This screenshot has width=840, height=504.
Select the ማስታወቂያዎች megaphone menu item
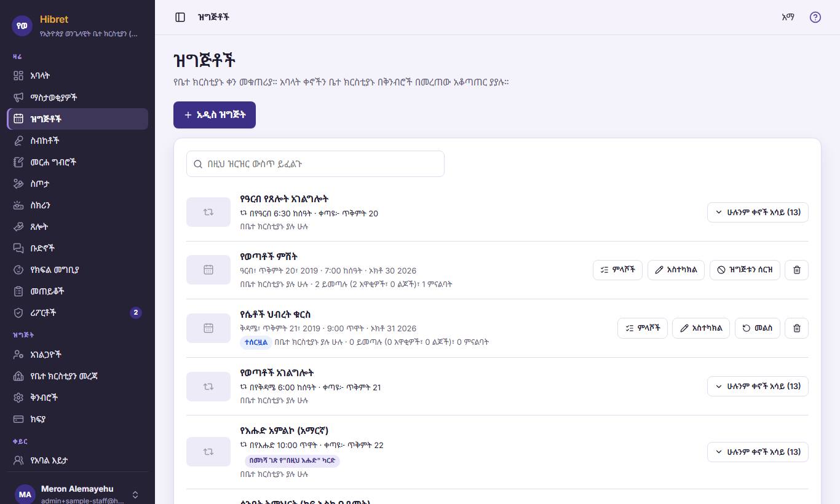pos(77,98)
